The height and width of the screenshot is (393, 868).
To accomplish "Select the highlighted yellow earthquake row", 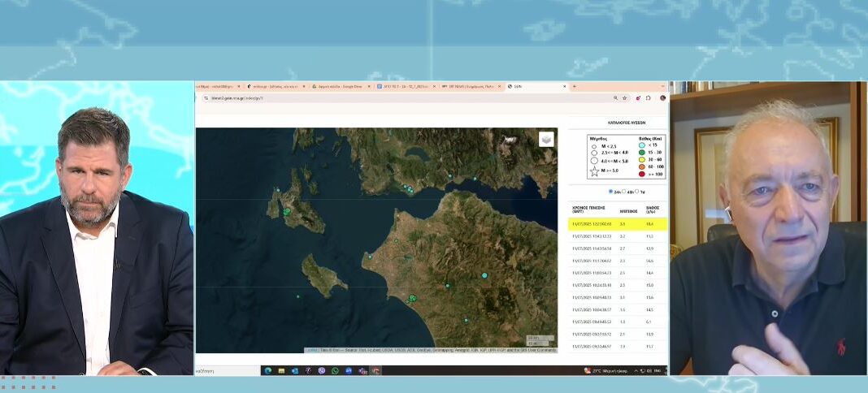I will point(616,222).
